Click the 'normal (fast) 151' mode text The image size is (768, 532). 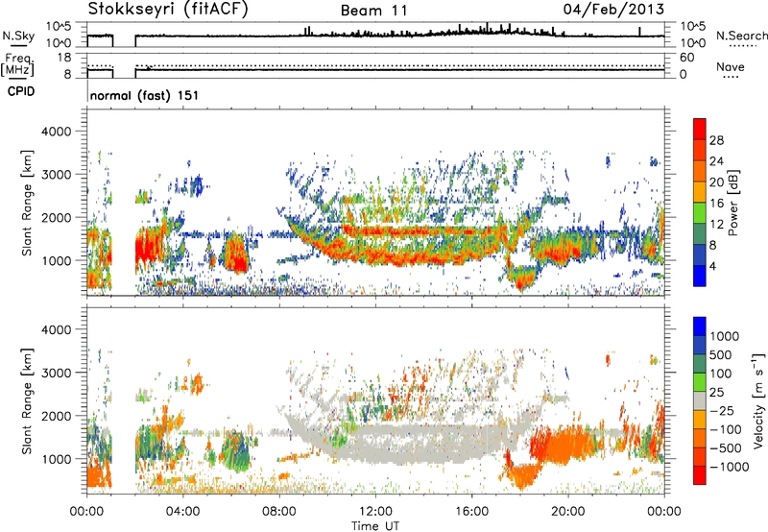[145, 95]
